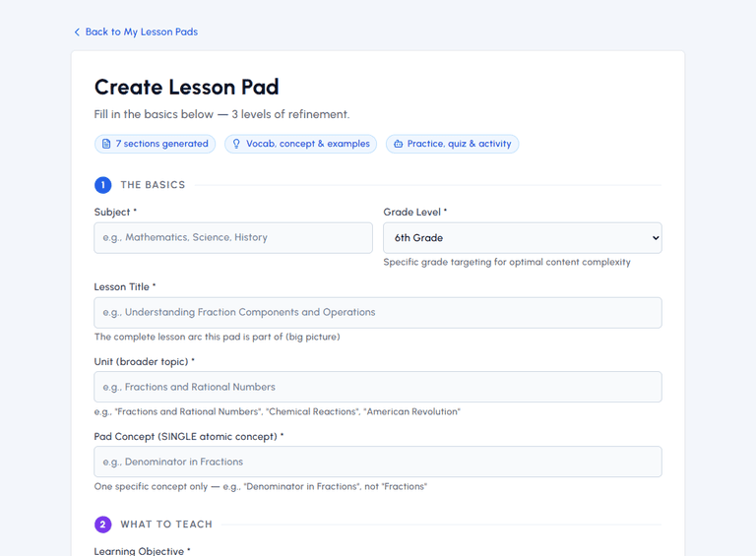This screenshot has height=556, width=756.
Task: Click the 'Fill in the basics below' subtitle
Action: [221, 115]
